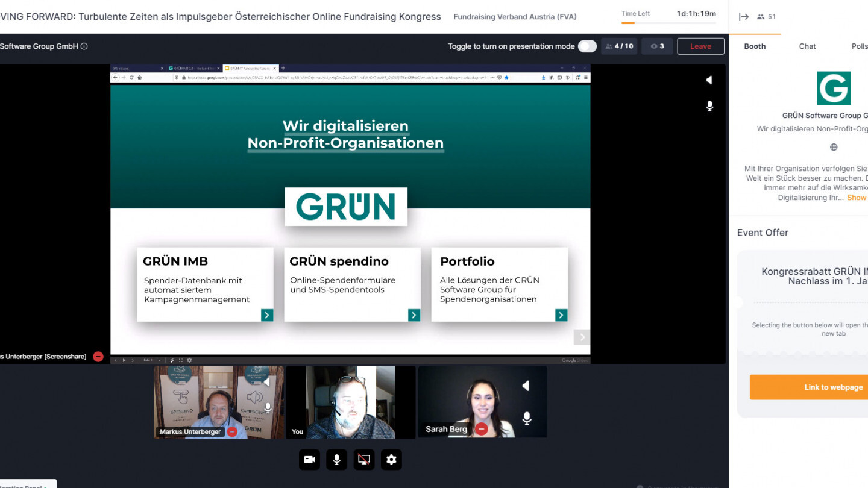Collapse the side panel arrow icon
Viewport: 868px width, 488px height.
tap(744, 17)
